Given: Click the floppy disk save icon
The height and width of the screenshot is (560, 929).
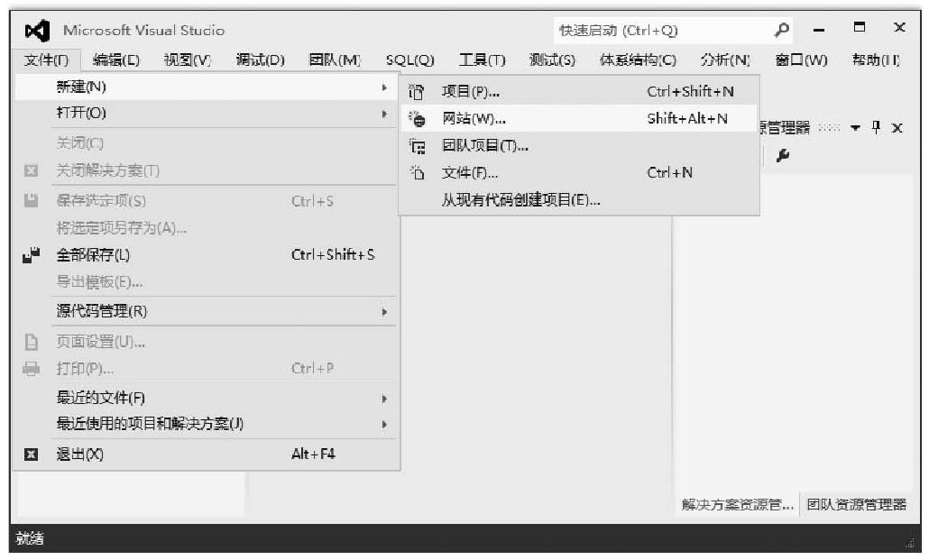Looking at the screenshot, I should click(x=31, y=200).
